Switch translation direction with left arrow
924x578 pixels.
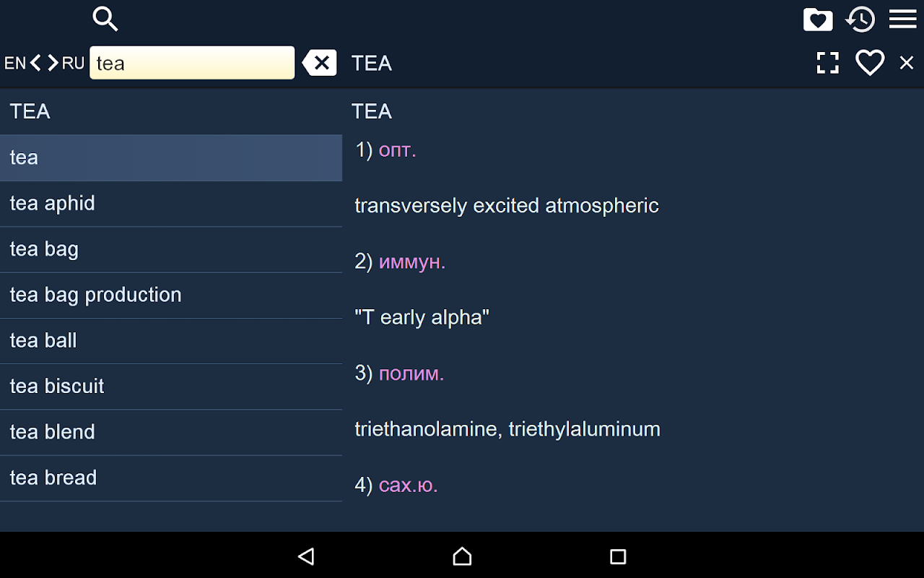pyautogui.click(x=36, y=63)
